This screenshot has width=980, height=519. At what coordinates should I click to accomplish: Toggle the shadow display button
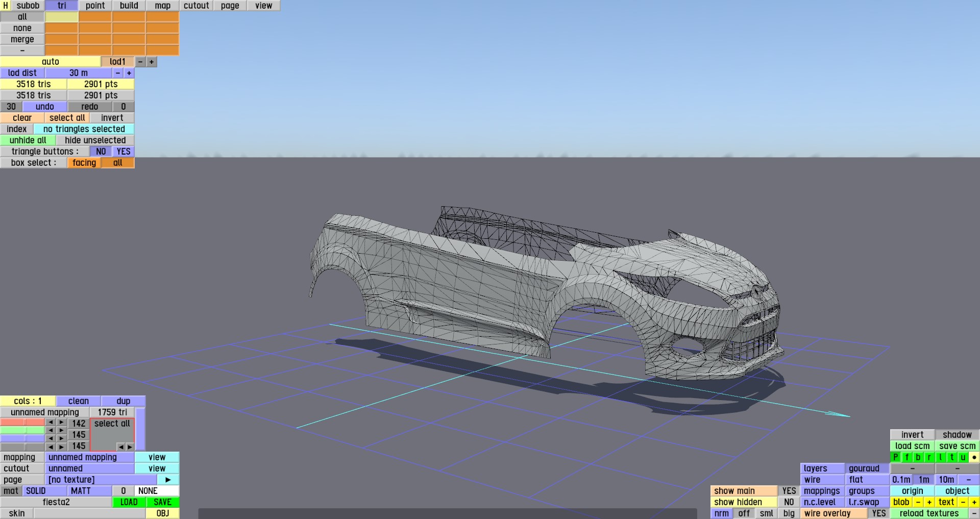click(958, 435)
